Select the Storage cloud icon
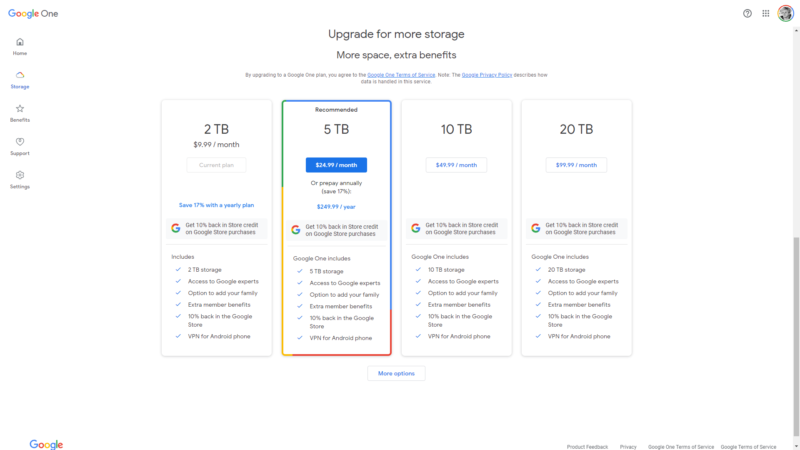Viewport: 800px width, 450px height. [20, 75]
